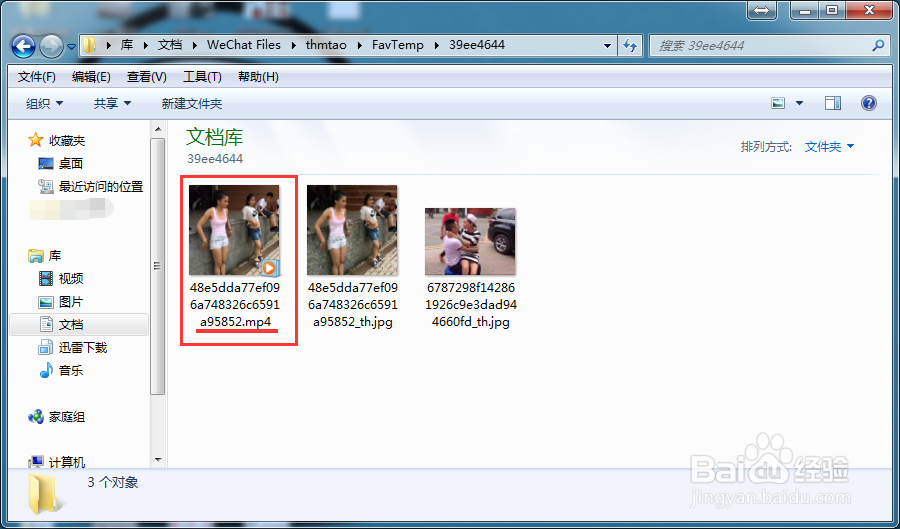Select 库 in navigation pane
The height and width of the screenshot is (529, 900).
(55, 256)
